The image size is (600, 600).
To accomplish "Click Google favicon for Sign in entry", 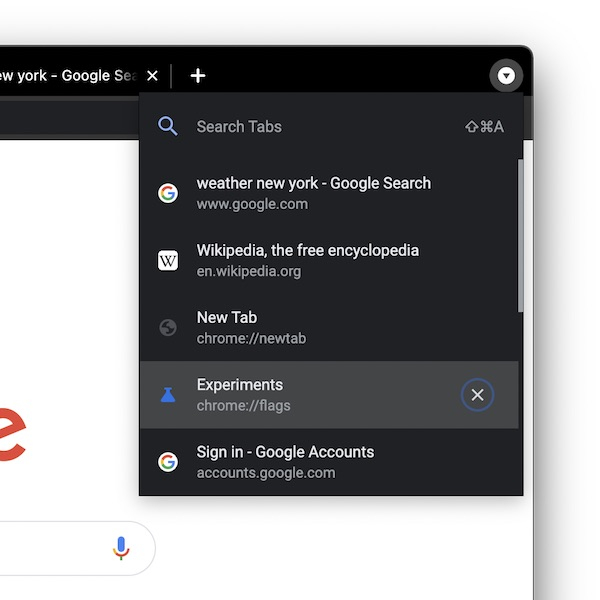I will 168,462.
